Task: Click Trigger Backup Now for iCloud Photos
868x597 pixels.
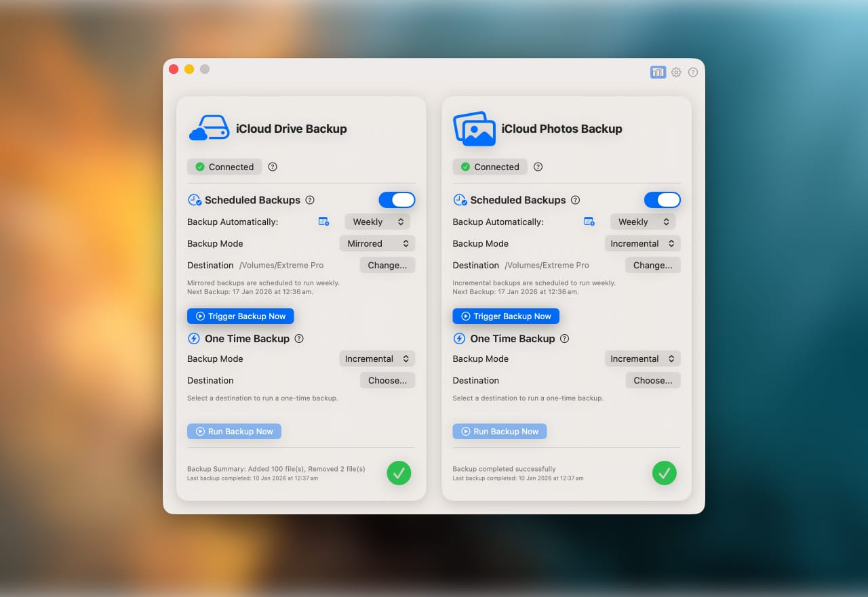Action: [506, 316]
